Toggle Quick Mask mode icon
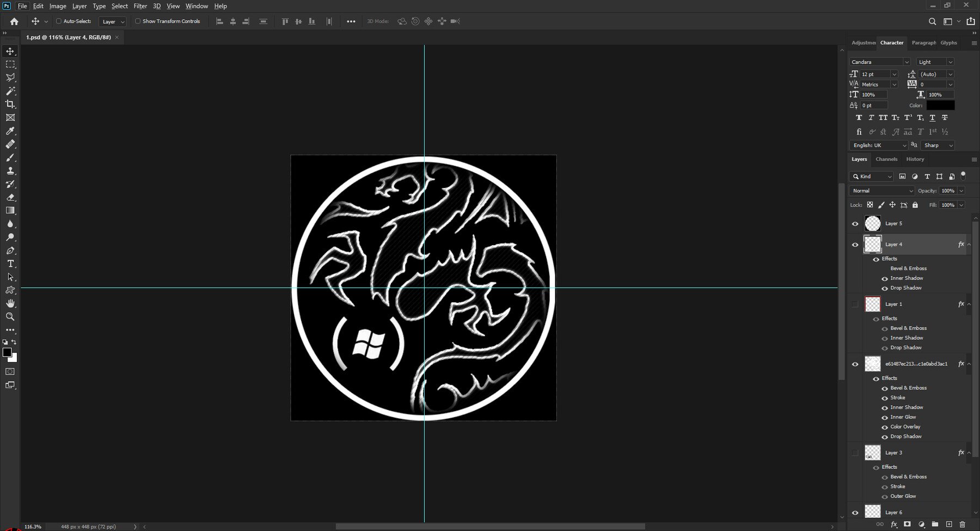This screenshot has height=531, width=980. (10, 371)
